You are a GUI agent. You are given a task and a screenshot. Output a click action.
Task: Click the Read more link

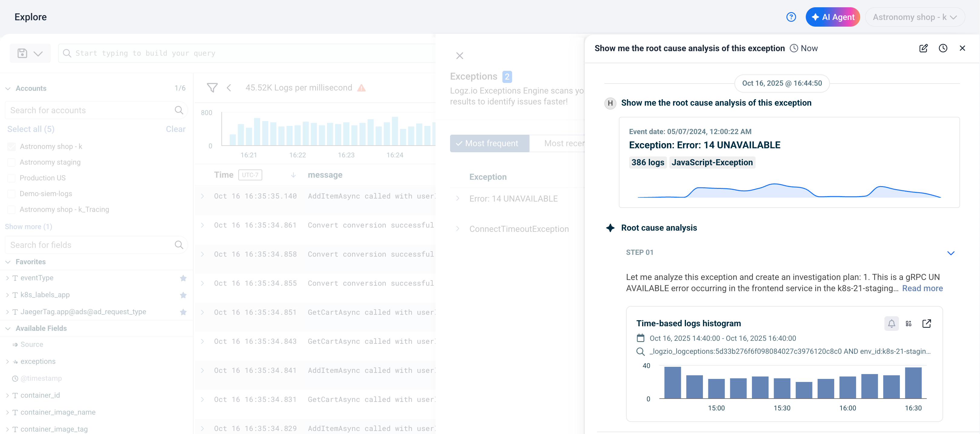(x=922, y=288)
